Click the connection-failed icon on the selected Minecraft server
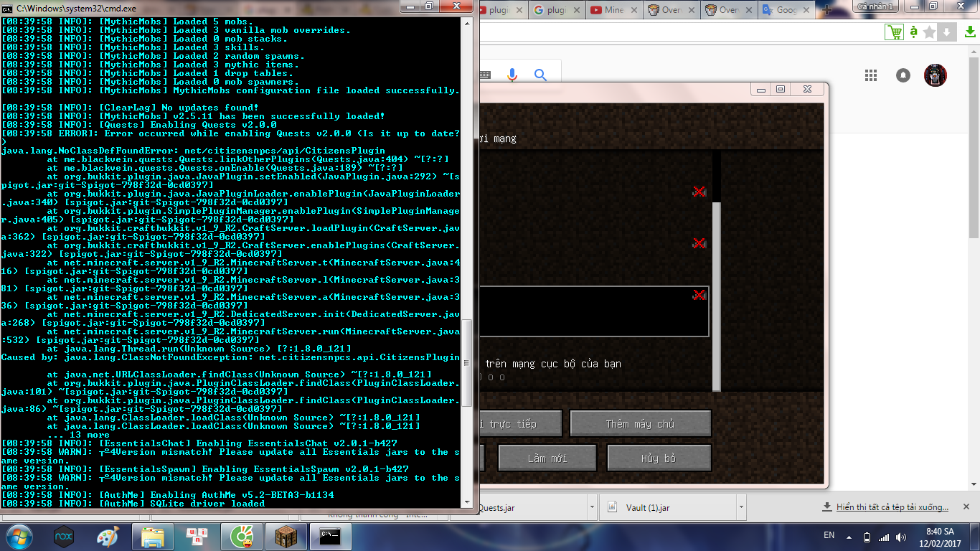The width and height of the screenshot is (980, 551). (x=699, y=295)
